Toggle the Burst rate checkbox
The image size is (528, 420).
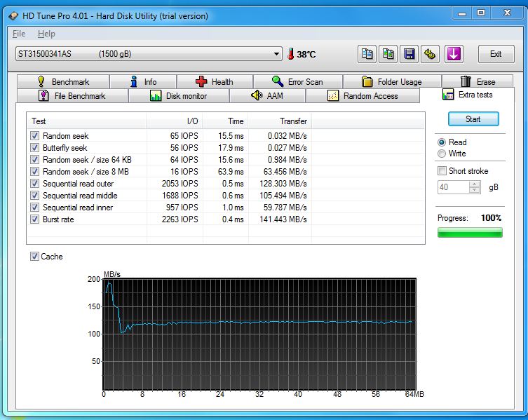34,219
